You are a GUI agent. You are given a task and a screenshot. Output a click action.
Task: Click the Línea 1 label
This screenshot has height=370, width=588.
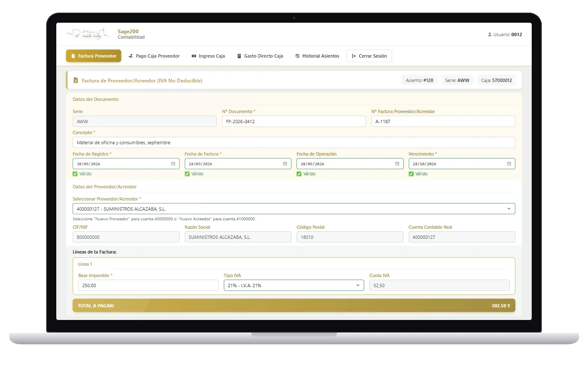(x=85, y=264)
